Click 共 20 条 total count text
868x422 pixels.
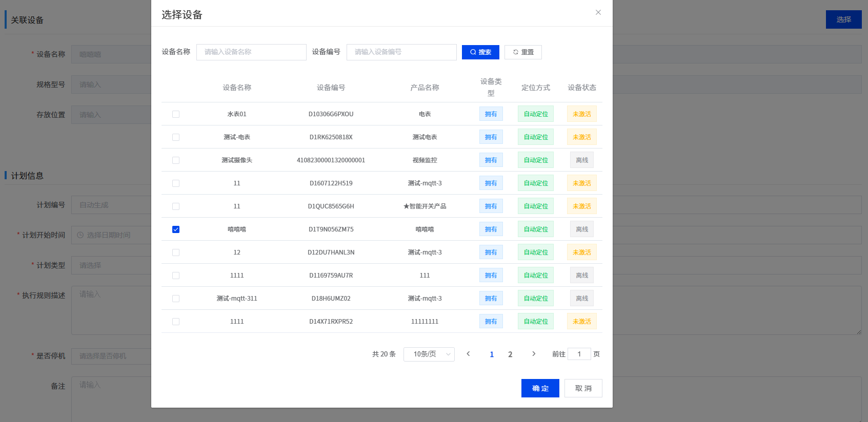tap(384, 354)
